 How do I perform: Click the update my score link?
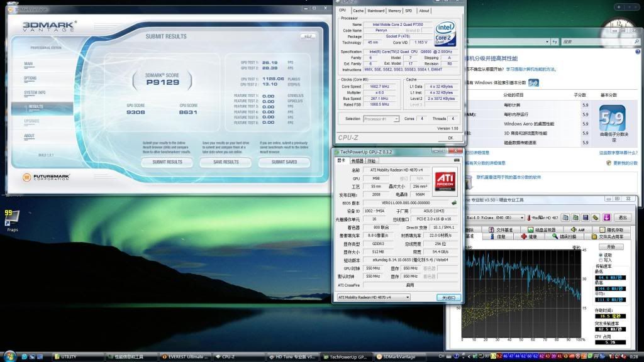625,163
